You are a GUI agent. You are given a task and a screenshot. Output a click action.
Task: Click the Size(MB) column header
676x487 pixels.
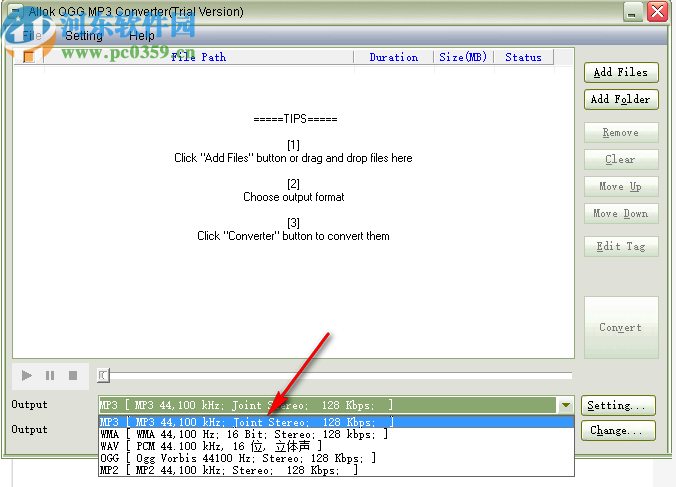click(463, 57)
